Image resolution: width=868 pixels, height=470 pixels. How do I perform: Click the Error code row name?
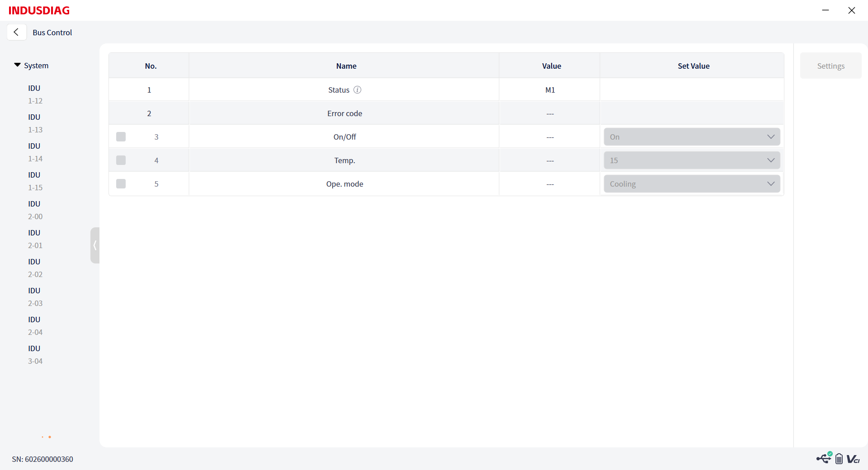pos(344,113)
